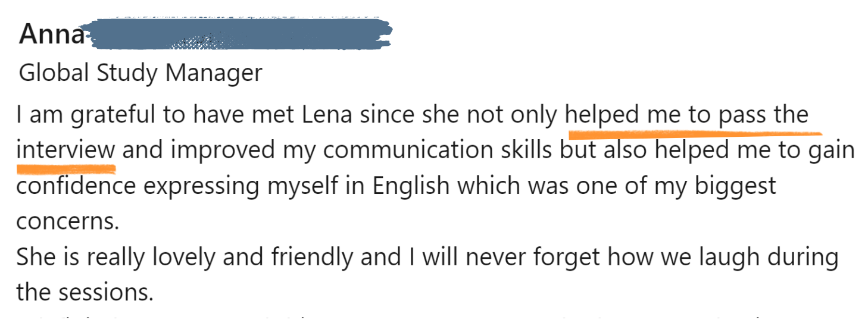Screen dimensions: 868x326
Task: Click the underlined word "interview"
Action: [65, 150]
